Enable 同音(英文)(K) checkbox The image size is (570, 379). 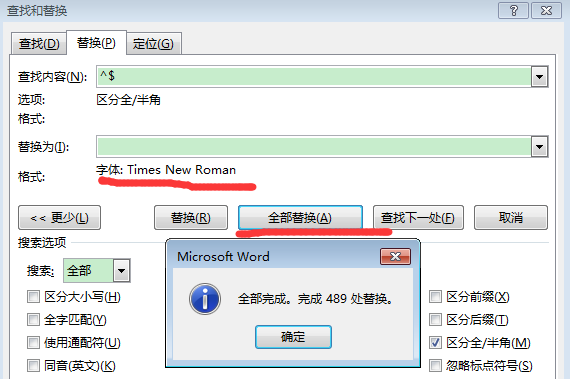33,366
